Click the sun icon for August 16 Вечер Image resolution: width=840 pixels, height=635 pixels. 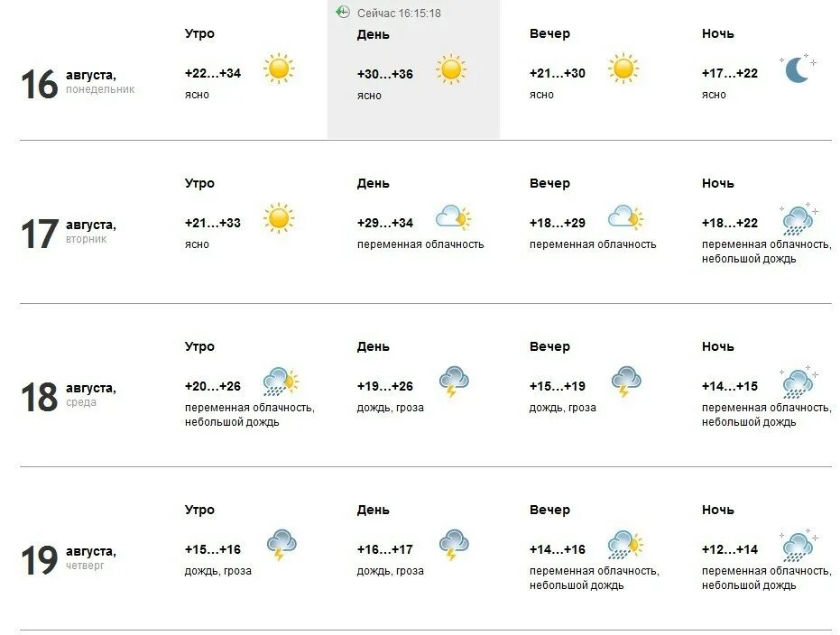click(x=623, y=69)
